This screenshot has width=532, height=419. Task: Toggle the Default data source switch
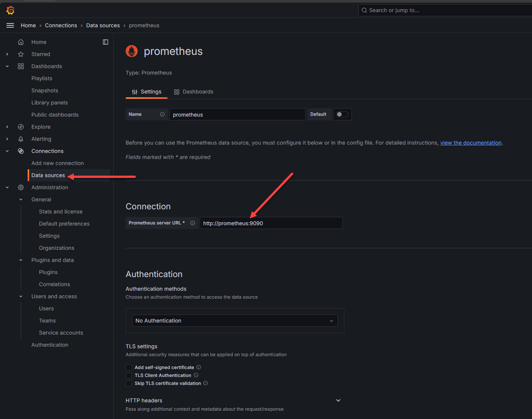342,114
